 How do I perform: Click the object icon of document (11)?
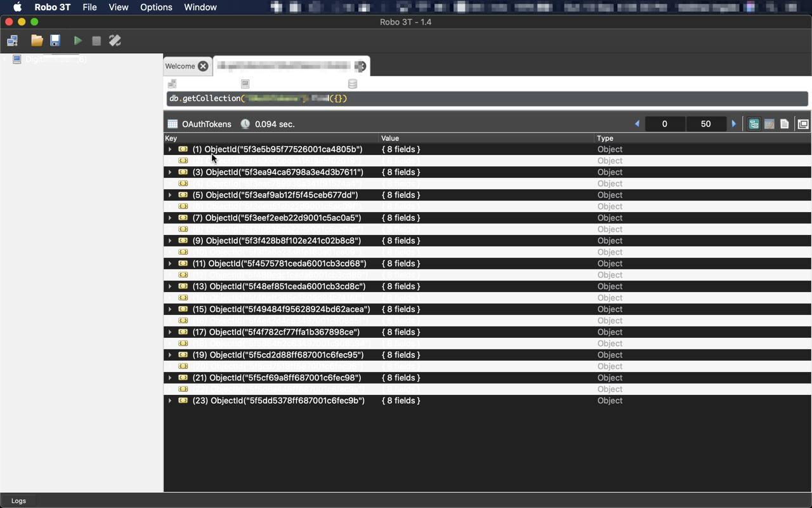click(183, 264)
